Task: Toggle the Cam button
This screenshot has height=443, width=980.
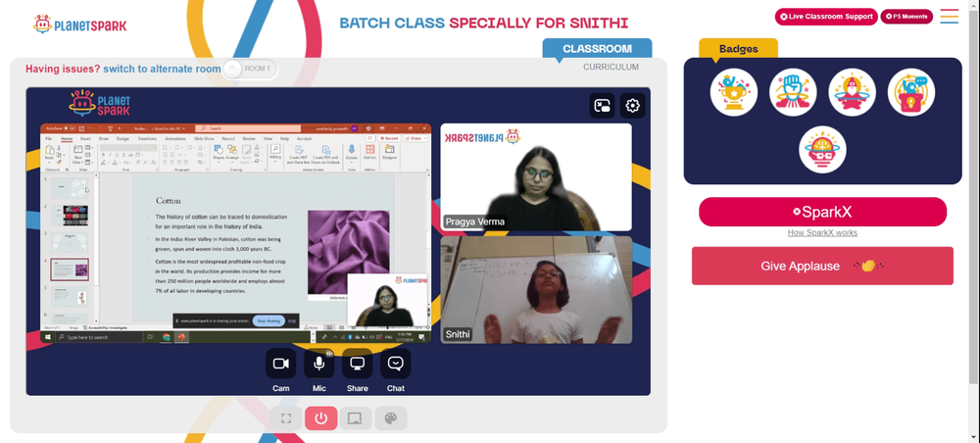Action: (x=280, y=364)
